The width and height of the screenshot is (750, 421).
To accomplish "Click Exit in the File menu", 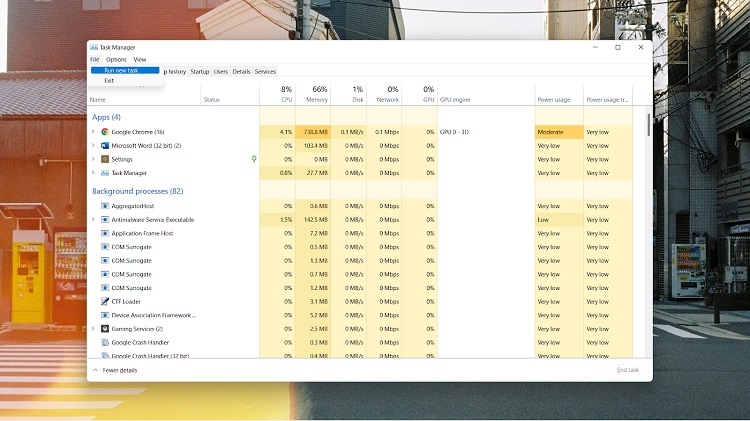I will [109, 81].
